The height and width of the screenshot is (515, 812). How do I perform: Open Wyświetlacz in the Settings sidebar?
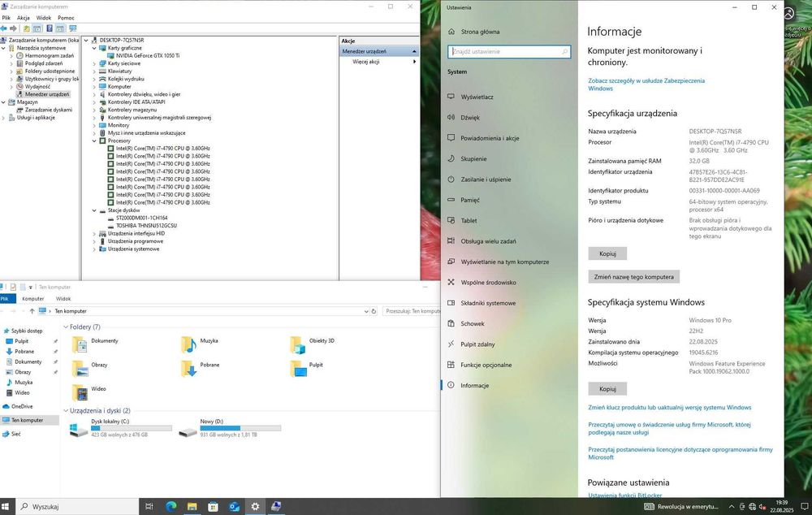point(477,97)
